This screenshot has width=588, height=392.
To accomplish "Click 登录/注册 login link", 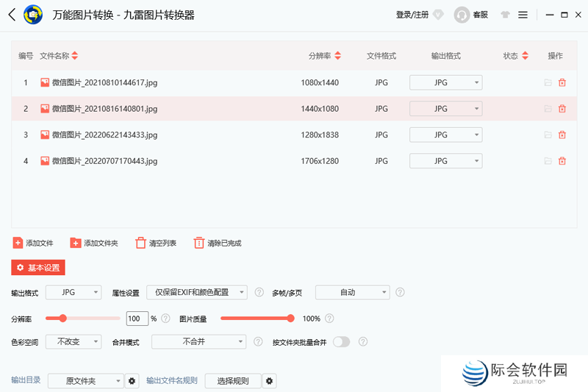I will (412, 15).
